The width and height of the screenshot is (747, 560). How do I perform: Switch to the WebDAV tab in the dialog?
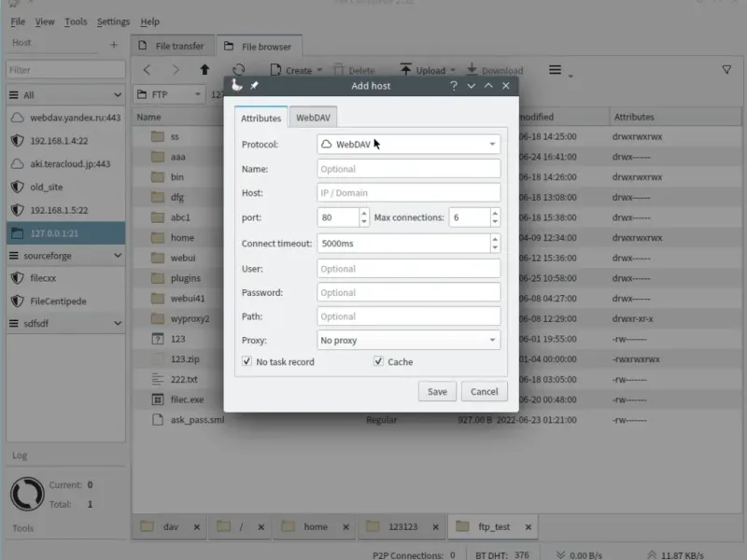click(313, 118)
